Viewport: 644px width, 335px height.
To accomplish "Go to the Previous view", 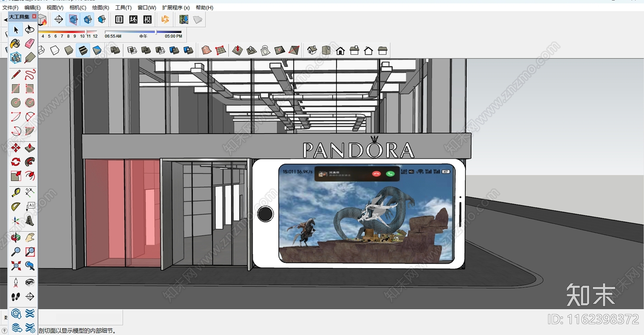I will click(30, 266).
